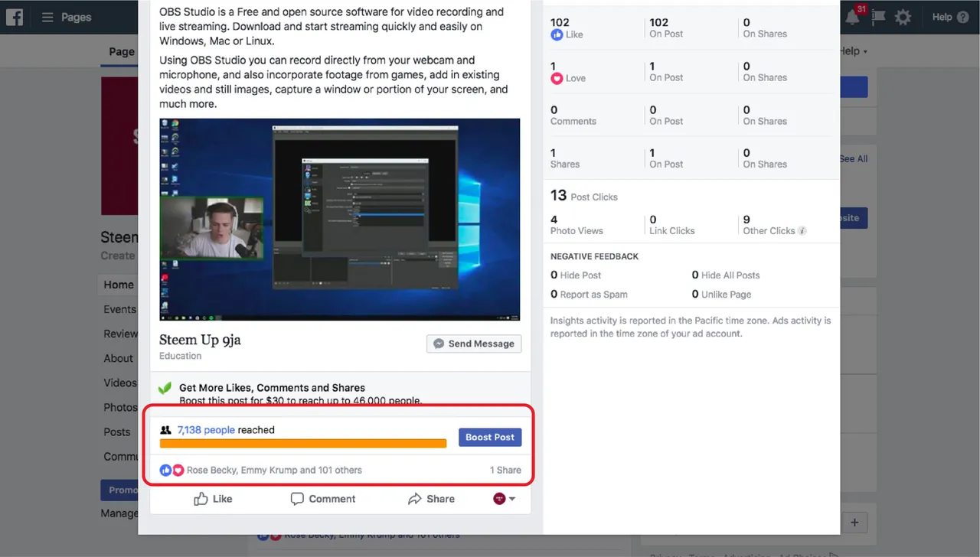Screen dimensions: 980x557
Task: Click the speech bubble Comment icon
Action: click(297, 499)
